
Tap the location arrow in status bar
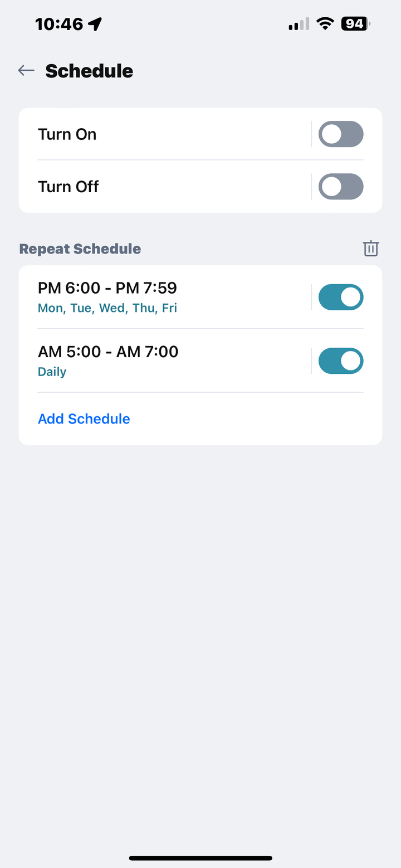(x=95, y=24)
